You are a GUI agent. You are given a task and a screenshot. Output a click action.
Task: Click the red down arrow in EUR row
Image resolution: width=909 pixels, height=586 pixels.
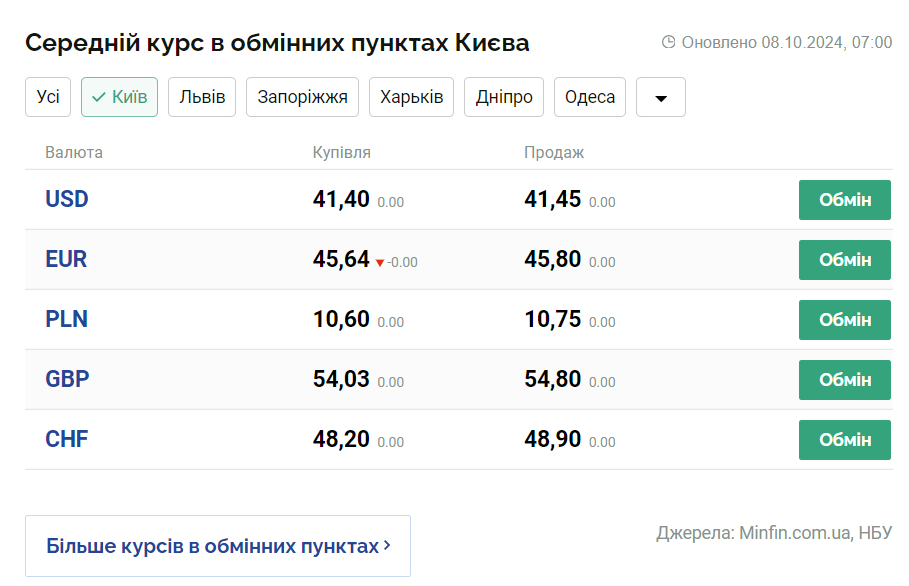point(380,263)
